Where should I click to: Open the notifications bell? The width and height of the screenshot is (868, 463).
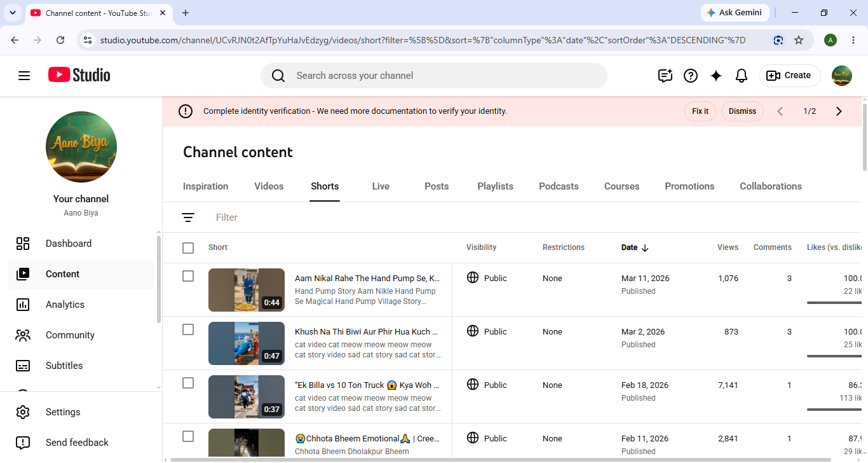742,76
